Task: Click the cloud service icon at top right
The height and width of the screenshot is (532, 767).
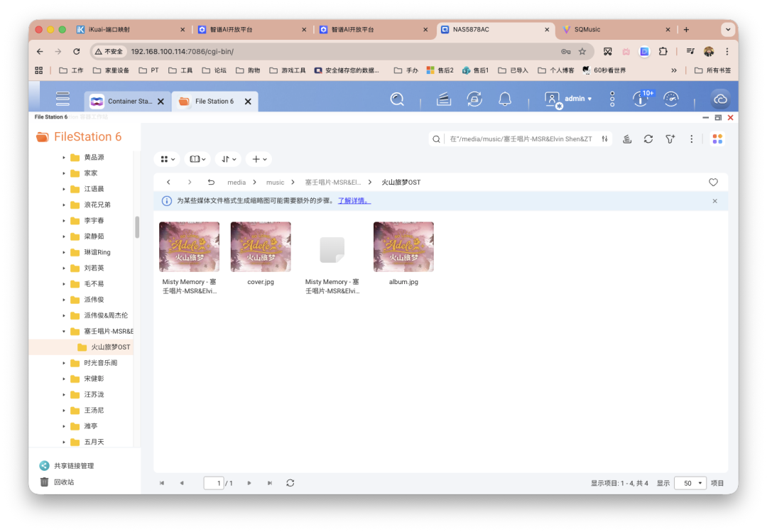Action: (x=720, y=99)
